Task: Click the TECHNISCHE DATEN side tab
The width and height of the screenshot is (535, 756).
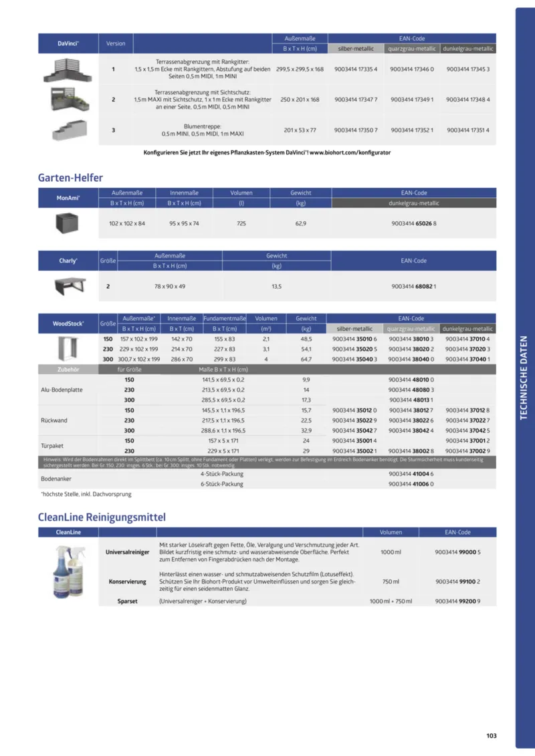Action: [524, 378]
